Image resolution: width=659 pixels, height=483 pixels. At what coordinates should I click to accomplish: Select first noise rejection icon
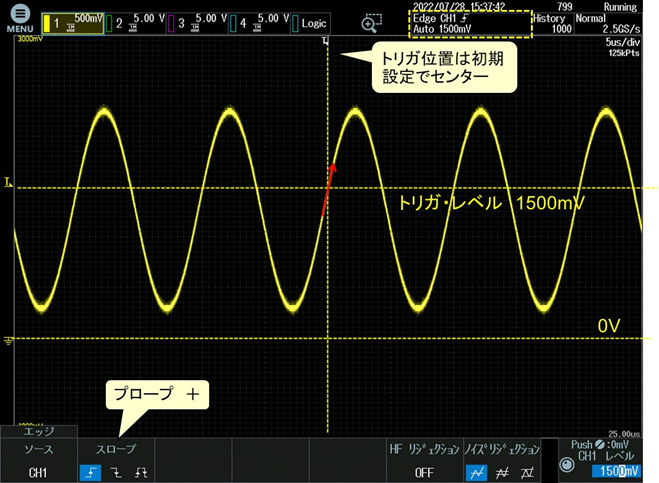477,473
